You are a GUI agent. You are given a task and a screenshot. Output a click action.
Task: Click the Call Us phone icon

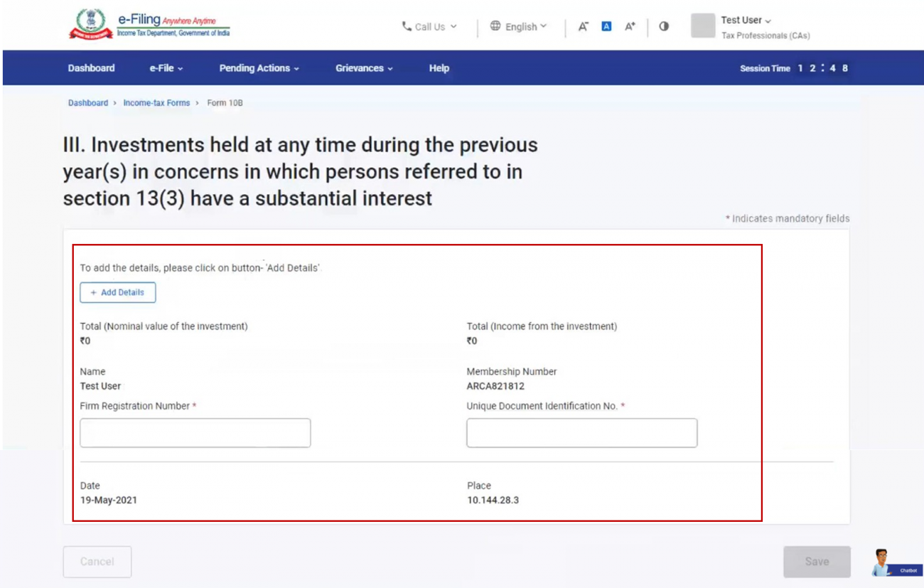click(407, 26)
